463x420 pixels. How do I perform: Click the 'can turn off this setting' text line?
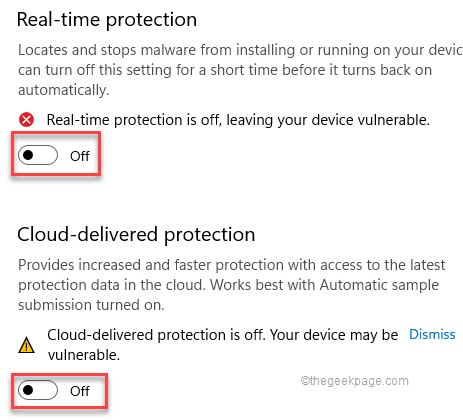pyautogui.click(x=225, y=70)
